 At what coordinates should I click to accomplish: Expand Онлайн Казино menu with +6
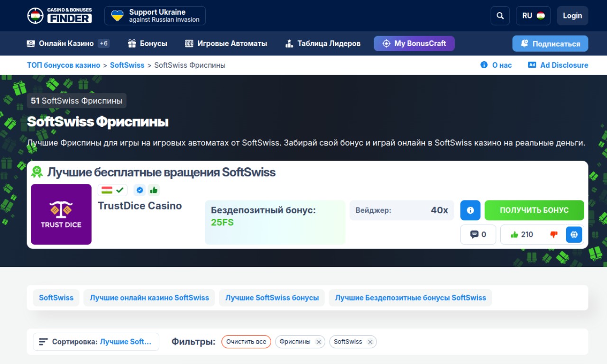pyautogui.click(x=68, y=44)
